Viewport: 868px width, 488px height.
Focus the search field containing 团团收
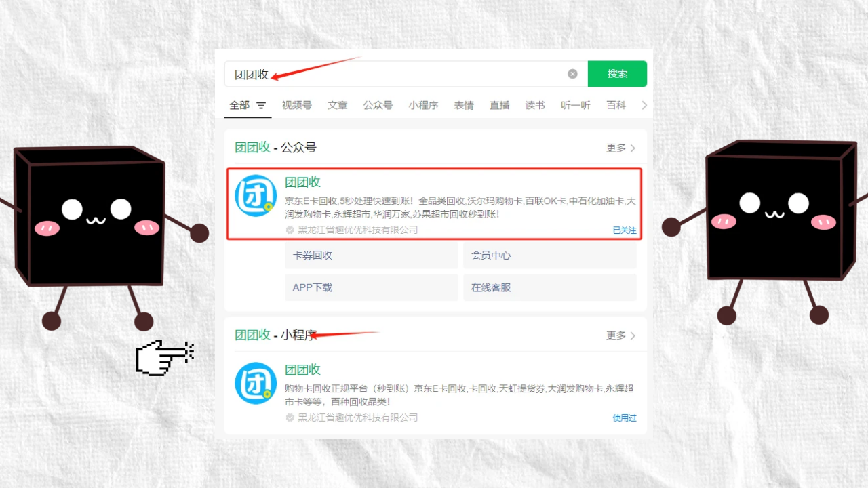click(x=406, y=74)
